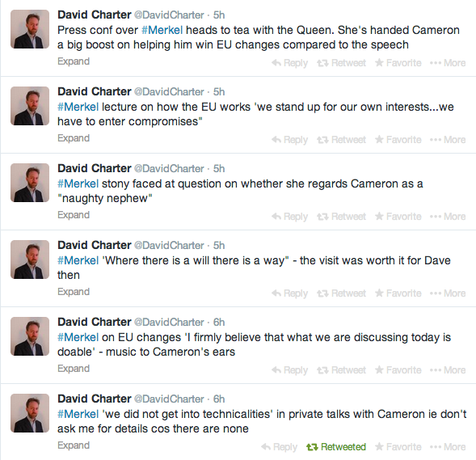476x460 pixels.
Task: Toggle Favorite on 'enter compromises' tweet
Action: pos(398,140)
